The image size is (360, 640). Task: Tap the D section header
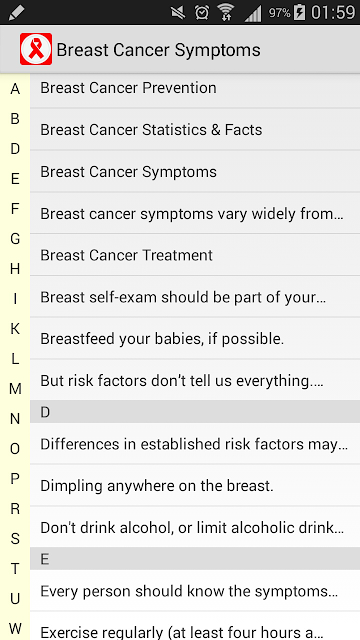tap(195, 412)
